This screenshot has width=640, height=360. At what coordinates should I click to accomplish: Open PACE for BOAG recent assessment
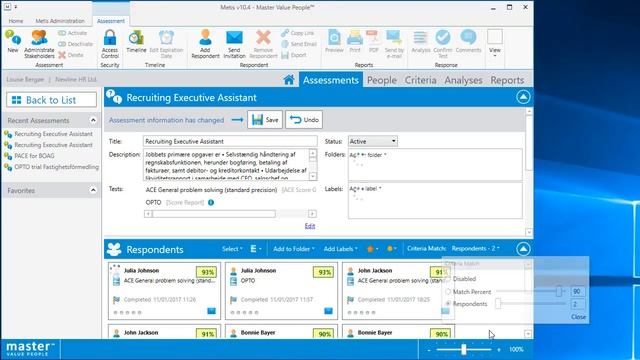pyautogui.click(x=34, y=156)
